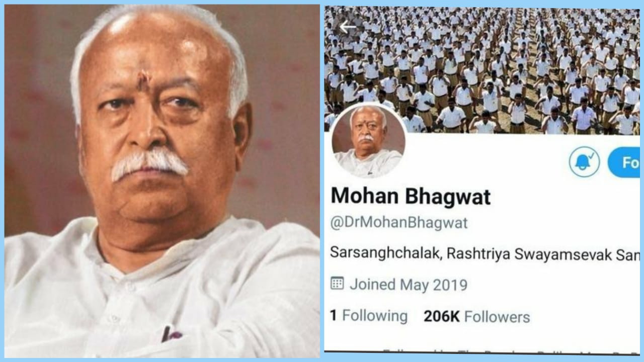
Task: Tap the white back arrow on the banner
Action: coord(348,27)
